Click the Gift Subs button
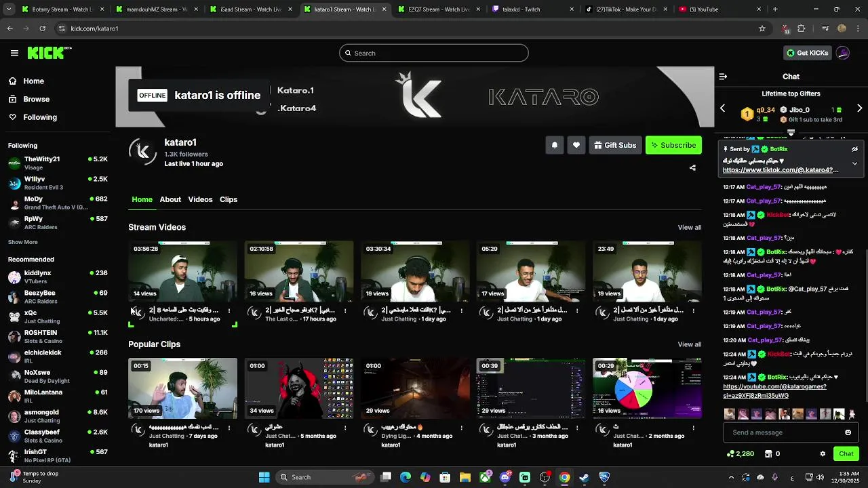The height and width of the screenshot is (488, 868). tap(615, 145)
